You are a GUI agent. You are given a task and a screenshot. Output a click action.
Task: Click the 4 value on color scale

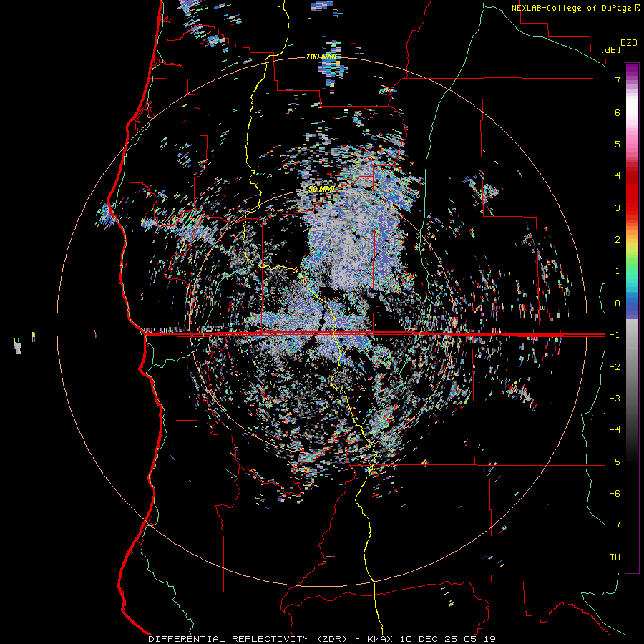point(618,176)
